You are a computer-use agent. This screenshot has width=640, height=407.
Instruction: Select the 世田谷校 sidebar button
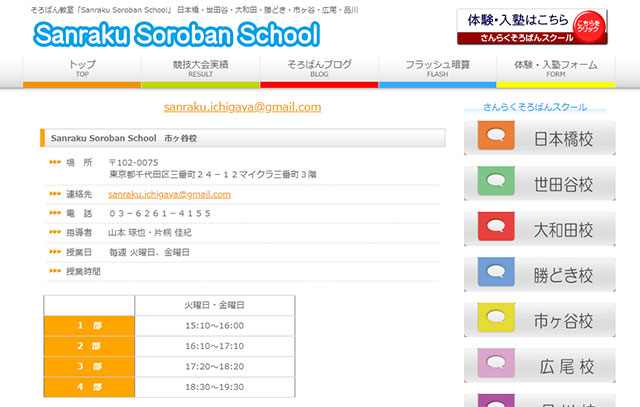(x=540, y=184)
